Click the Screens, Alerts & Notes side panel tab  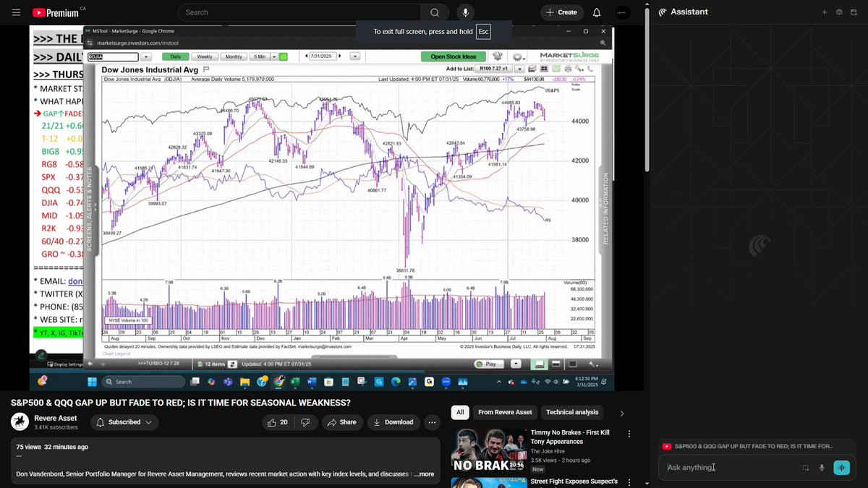(x=90, y=208)
